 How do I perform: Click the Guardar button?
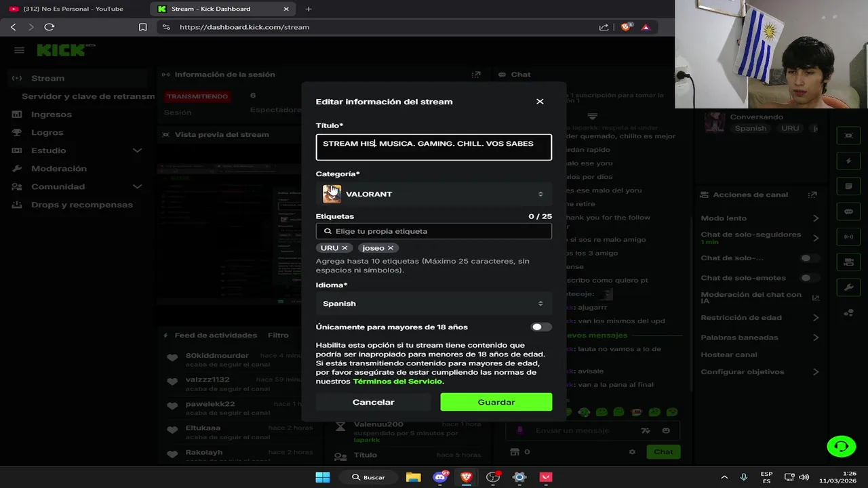pyautogui.click(x=496, y=402)
